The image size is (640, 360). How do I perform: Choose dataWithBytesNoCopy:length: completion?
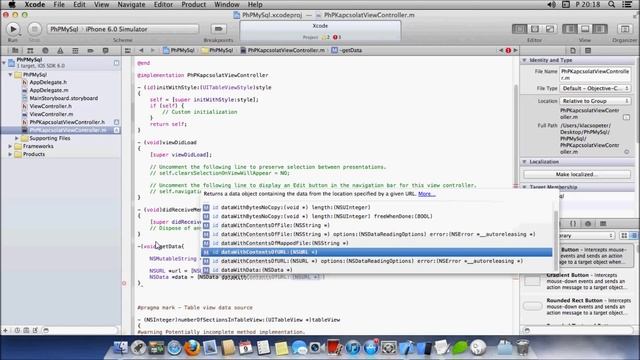[377, 207]
